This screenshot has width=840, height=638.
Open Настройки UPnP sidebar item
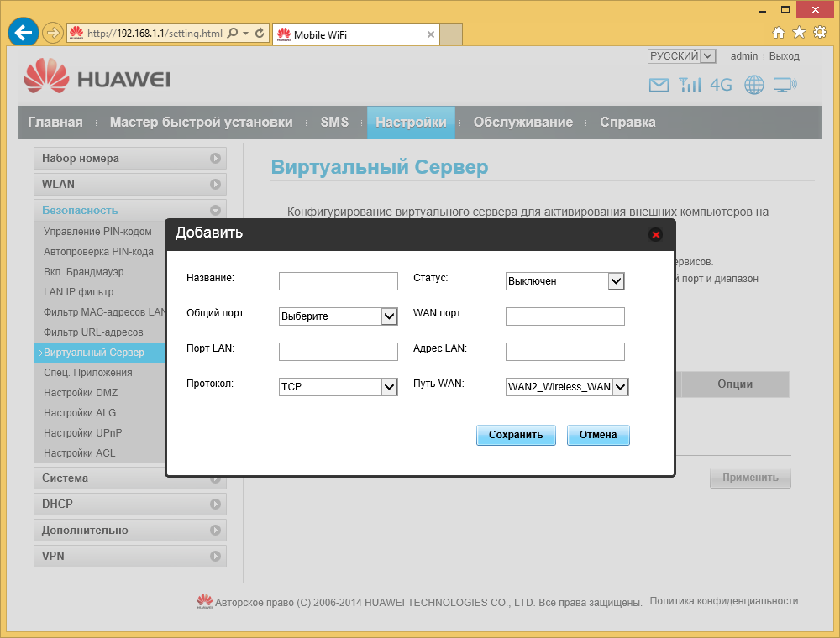pos(82,433)
